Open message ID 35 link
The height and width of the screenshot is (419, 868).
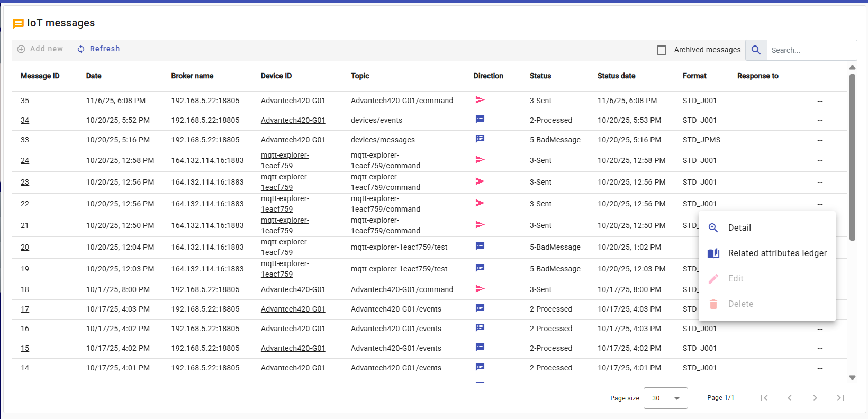25,101
